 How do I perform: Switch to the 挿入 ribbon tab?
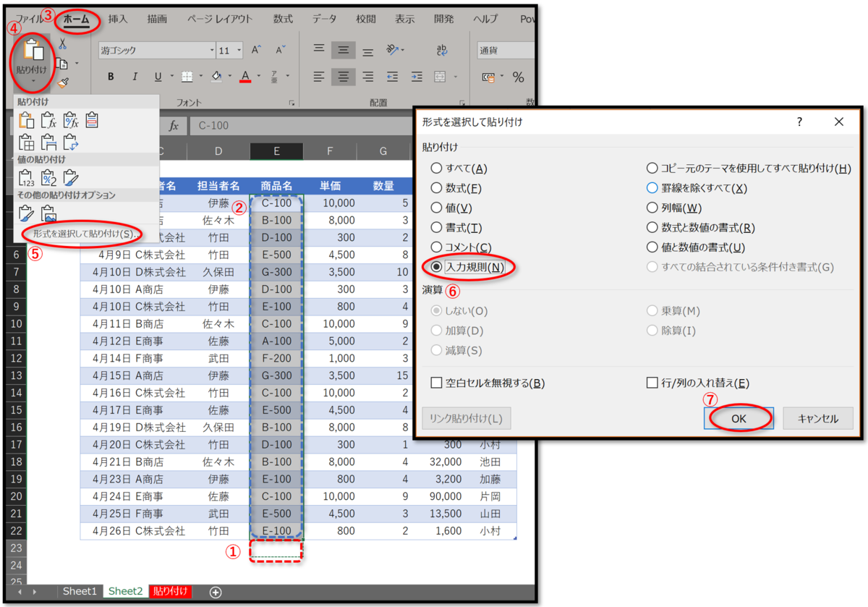pyautogui.click(x=118, y=19)
